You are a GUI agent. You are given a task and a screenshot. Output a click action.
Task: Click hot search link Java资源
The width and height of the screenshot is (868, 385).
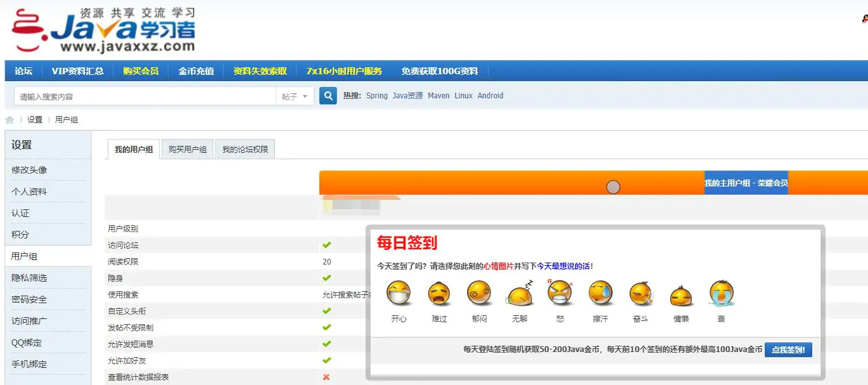pyautogui.click(x=407, y=96)
